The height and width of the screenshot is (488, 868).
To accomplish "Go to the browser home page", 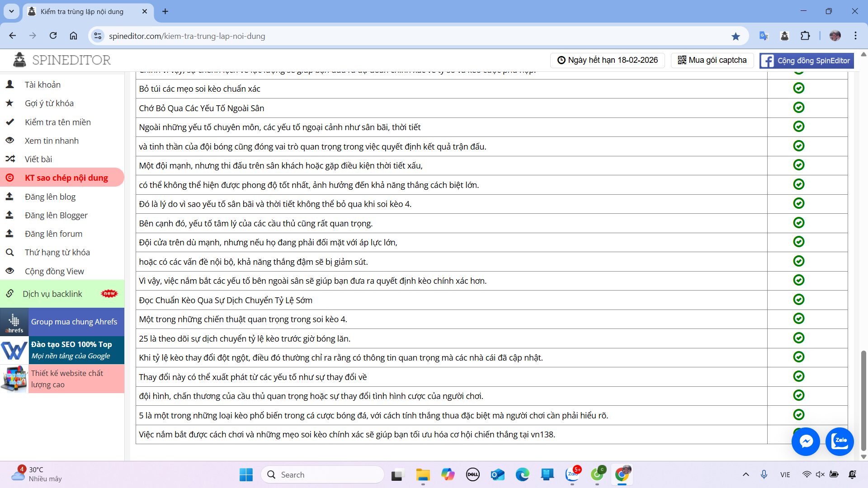I will pyautogui.click(x=73, y=36).
